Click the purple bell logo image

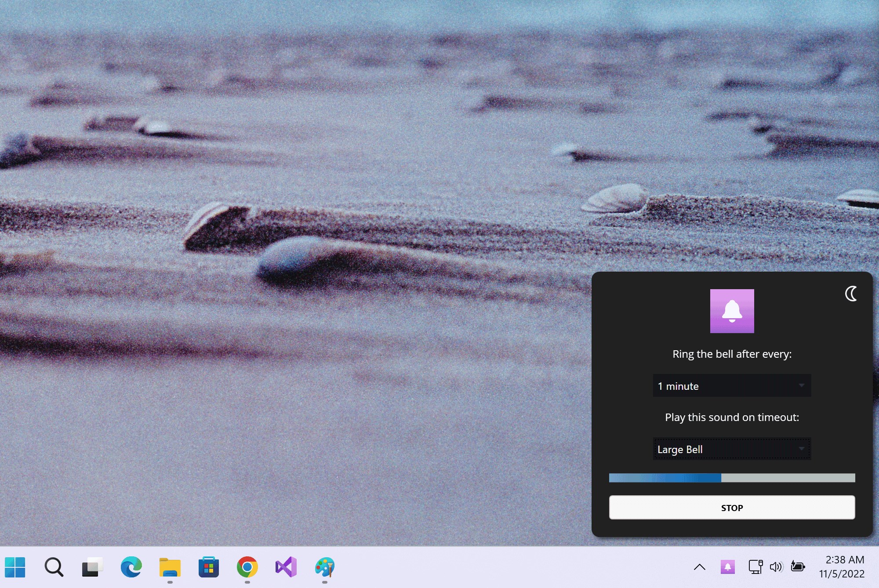pyautogui.click(x=732, y=311)
